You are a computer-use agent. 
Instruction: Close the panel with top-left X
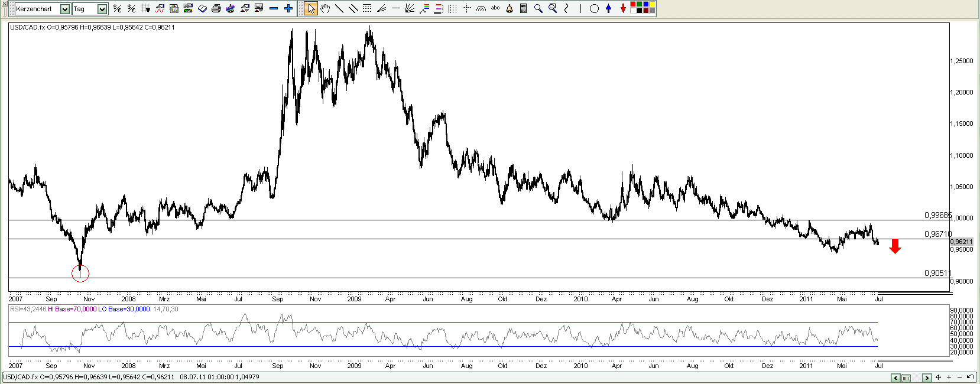tap(4, 4)
